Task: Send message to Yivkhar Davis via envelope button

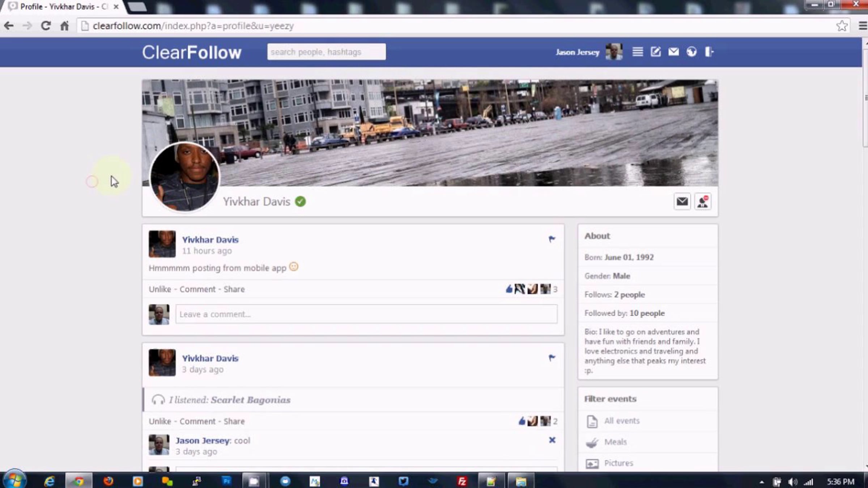Action: (682, 201)
